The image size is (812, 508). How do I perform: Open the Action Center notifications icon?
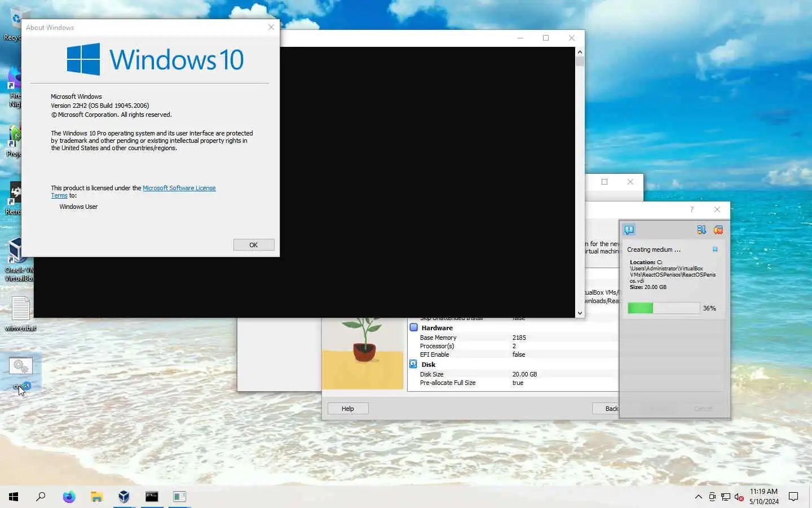point(793,497)
